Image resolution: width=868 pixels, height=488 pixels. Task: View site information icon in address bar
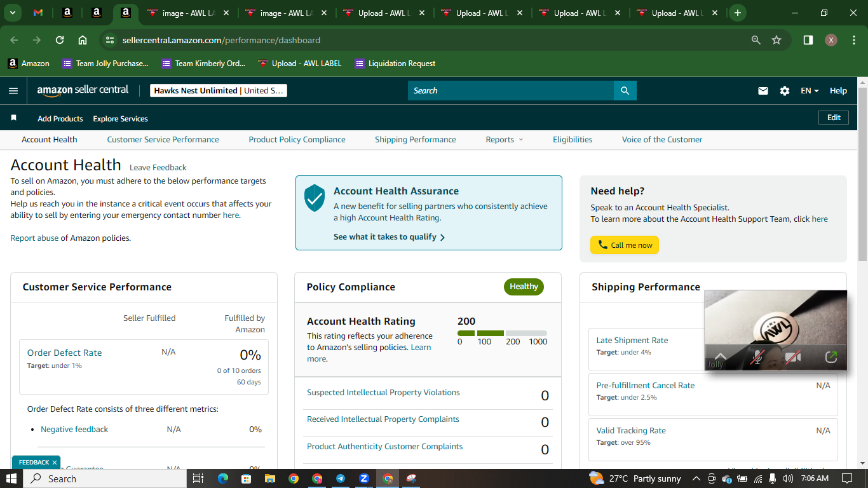click(x=110, y=40)
